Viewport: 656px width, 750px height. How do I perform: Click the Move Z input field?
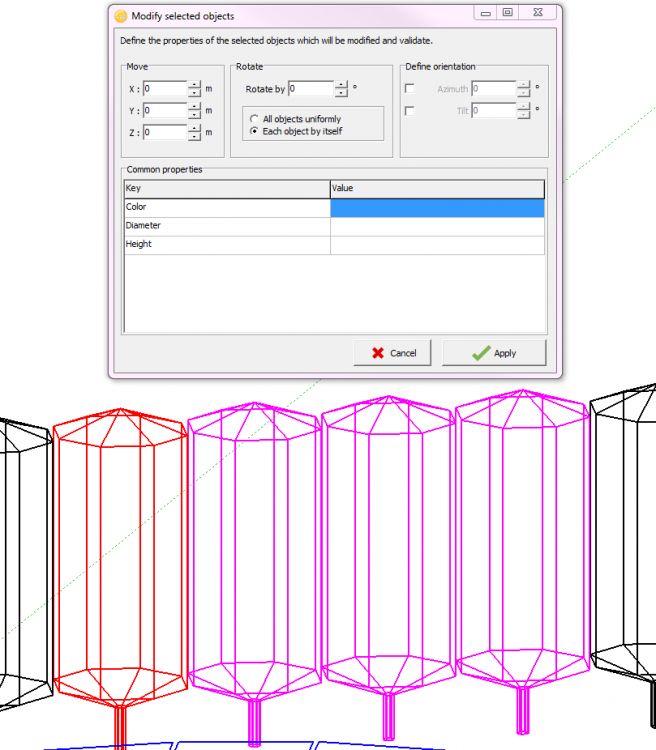point(165,132)
